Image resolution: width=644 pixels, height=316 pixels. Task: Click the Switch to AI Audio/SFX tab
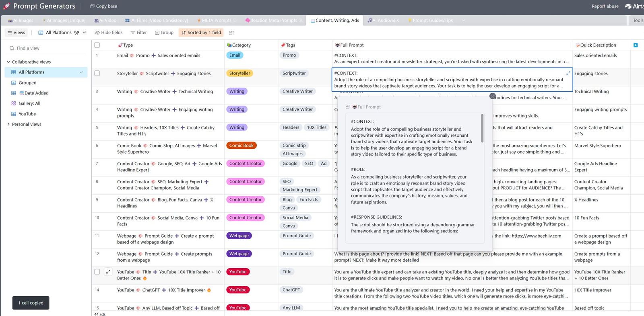tap(383, 20)
